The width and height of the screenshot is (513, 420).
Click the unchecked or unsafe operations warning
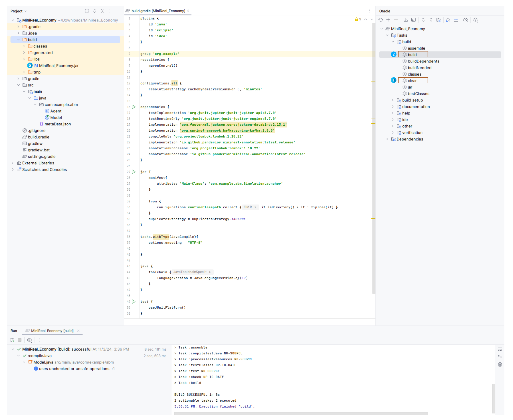(75, 369)
